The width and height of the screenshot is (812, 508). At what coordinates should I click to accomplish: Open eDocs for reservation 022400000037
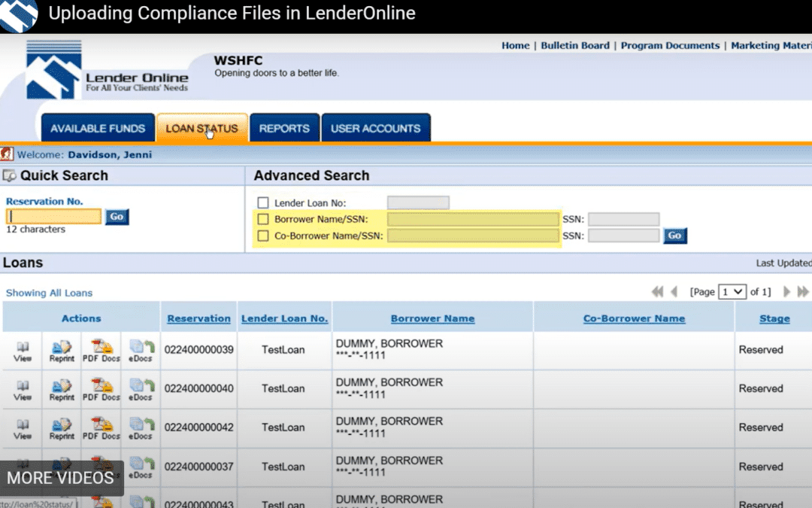click(x=141, y=467)
